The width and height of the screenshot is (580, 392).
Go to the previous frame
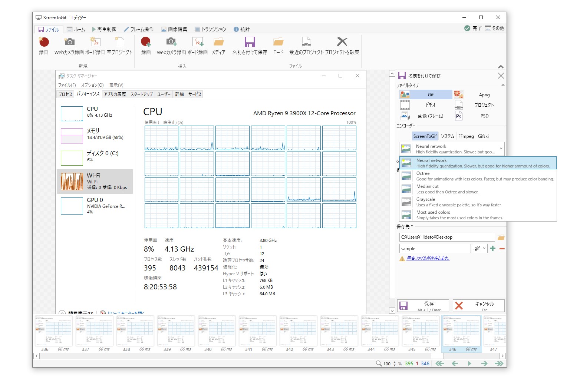pyautogui.click(x=455, y=363)
